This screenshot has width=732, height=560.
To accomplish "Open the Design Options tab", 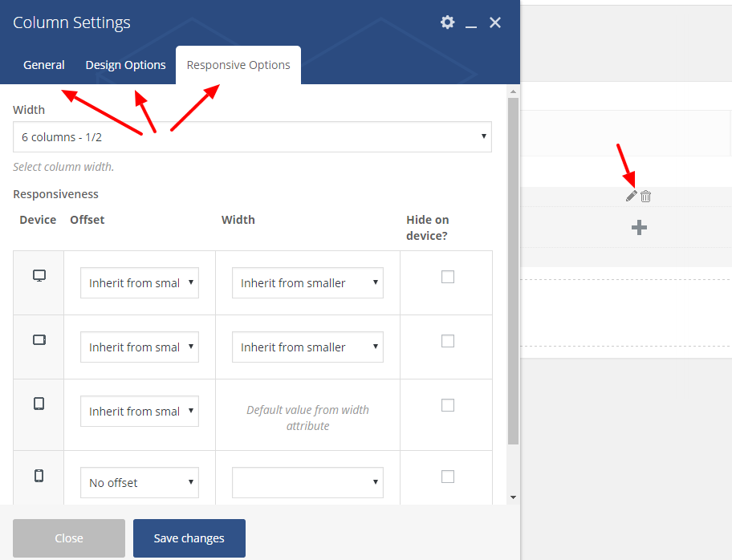I will (125, 65).
